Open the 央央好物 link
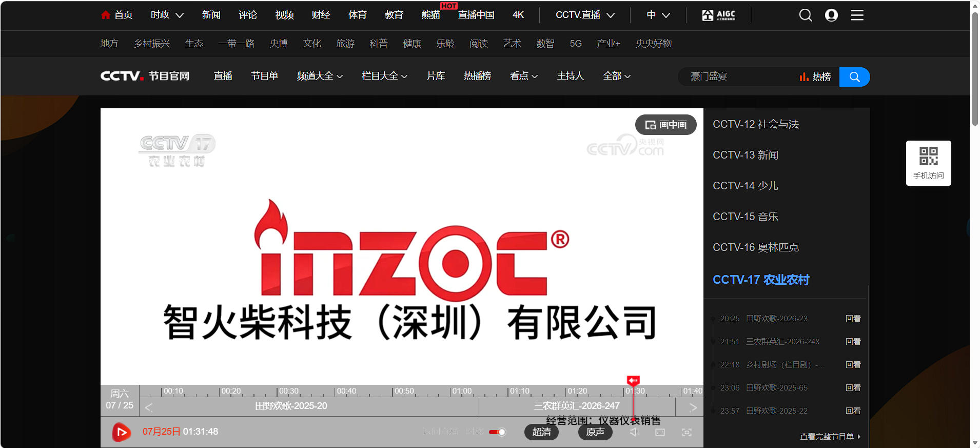 coord(654,44)
